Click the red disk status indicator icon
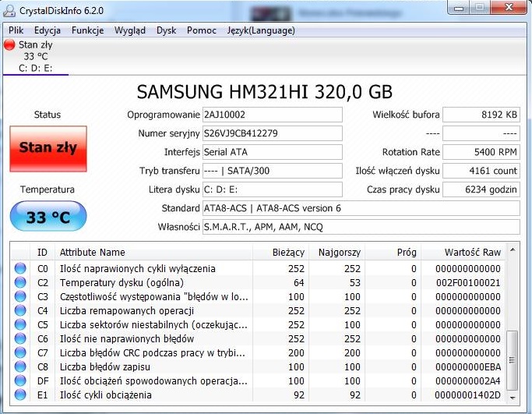Viewport: 532px width, 414px height. click(9, 44)
